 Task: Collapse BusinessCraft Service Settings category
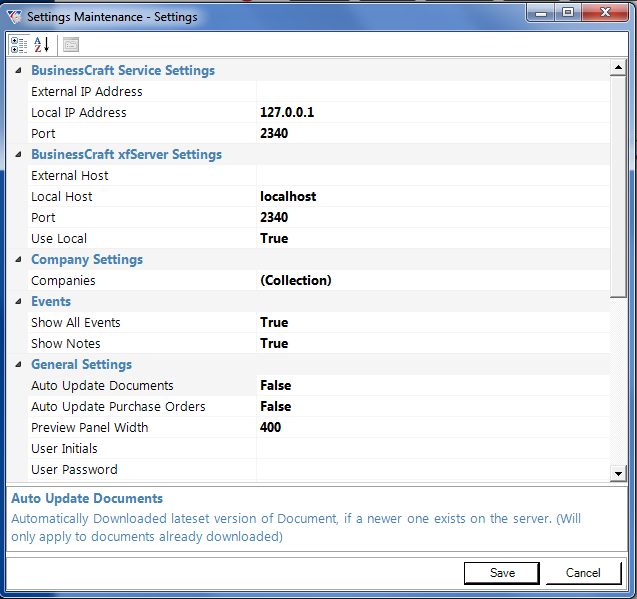(18, 71)
